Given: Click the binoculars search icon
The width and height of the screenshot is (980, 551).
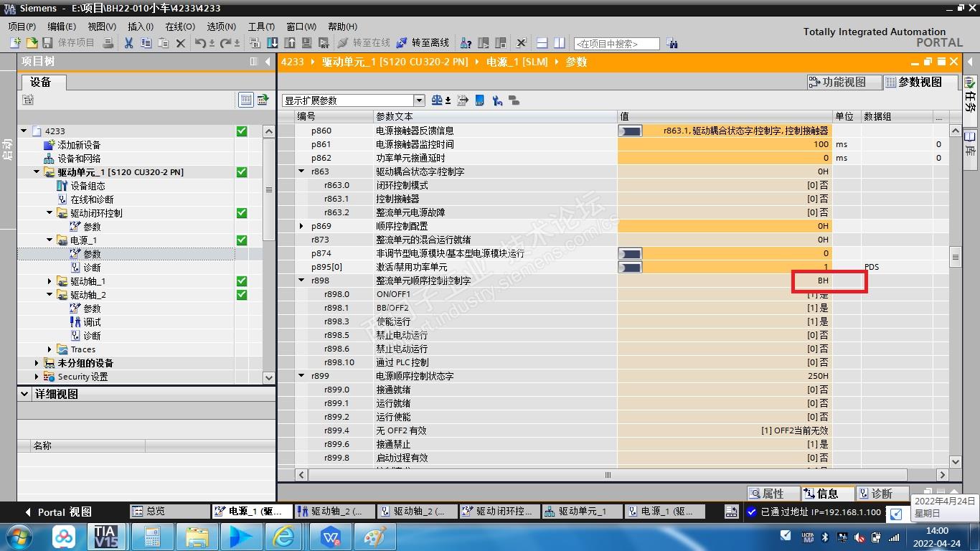Looking at the screenshot, I should point(672,43).
